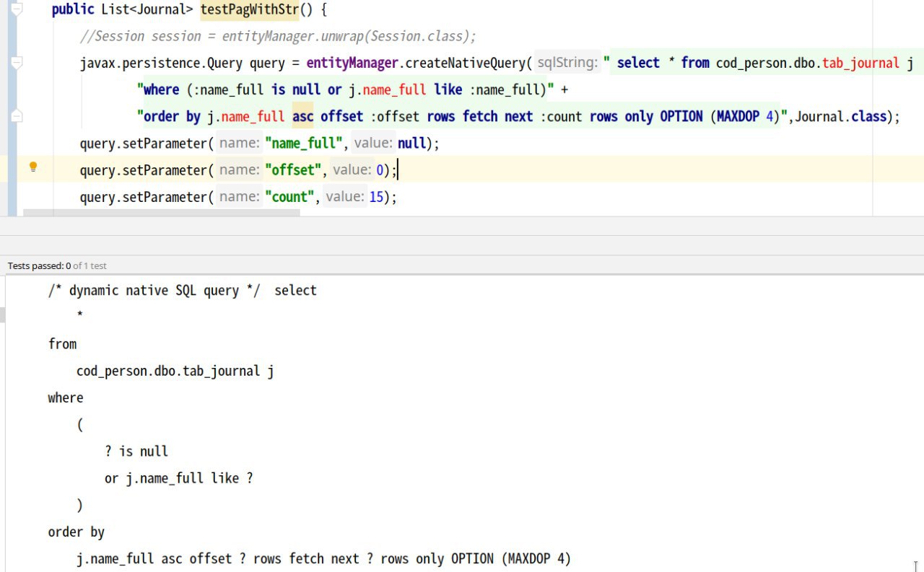Click the "name_full" string in setParameter
924x572 pixels.
click(303, 144)
